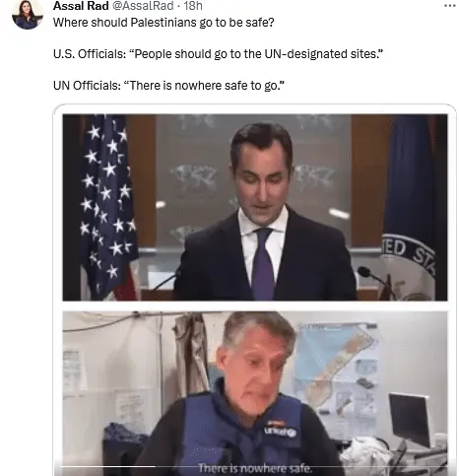Click the 'Where should Palestinians go' text line
459x476 pixels.
[x=164, y=23]
